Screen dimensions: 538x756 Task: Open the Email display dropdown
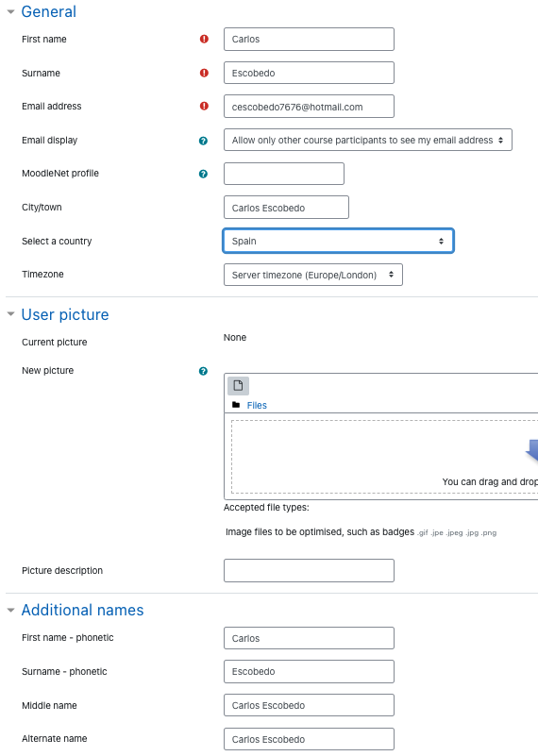pos(367,140)
